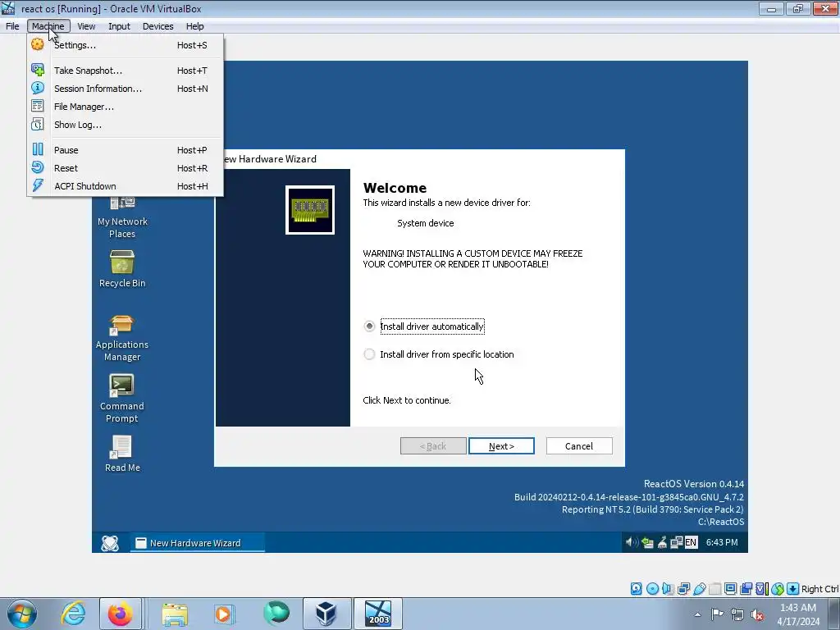Click the Right Ctrl host key label
840x630 pixels.
tap(819, 589)
